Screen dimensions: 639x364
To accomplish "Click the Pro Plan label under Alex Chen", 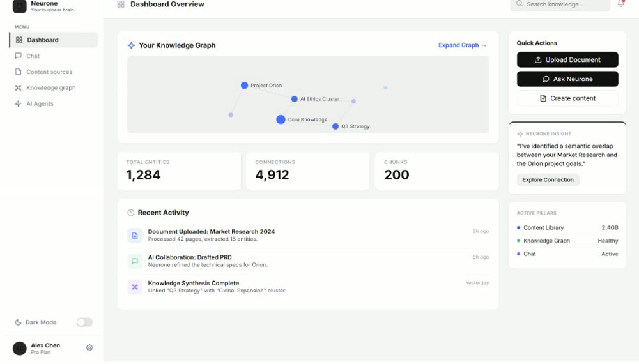I will [41, 353].
